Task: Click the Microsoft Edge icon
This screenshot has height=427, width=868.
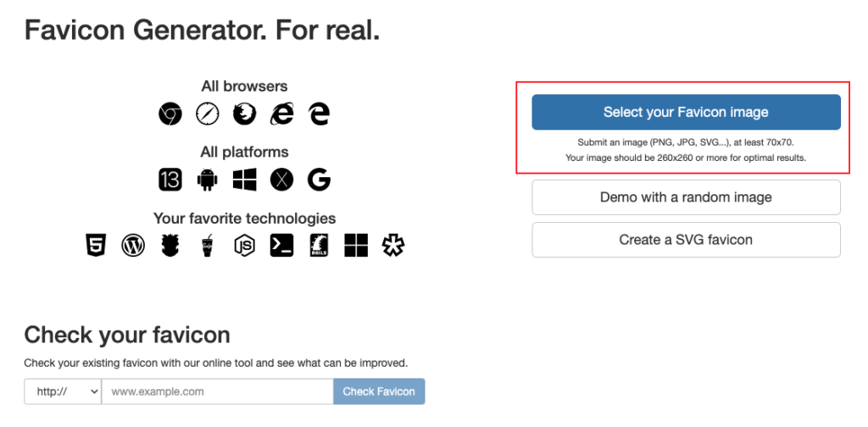Action: pos(319,114)
